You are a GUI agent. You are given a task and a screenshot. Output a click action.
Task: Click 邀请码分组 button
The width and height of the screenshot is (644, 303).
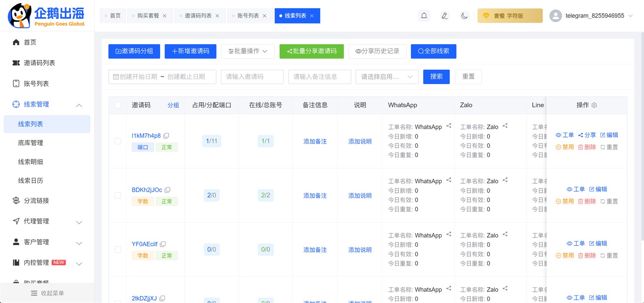[x=134, y=51]
